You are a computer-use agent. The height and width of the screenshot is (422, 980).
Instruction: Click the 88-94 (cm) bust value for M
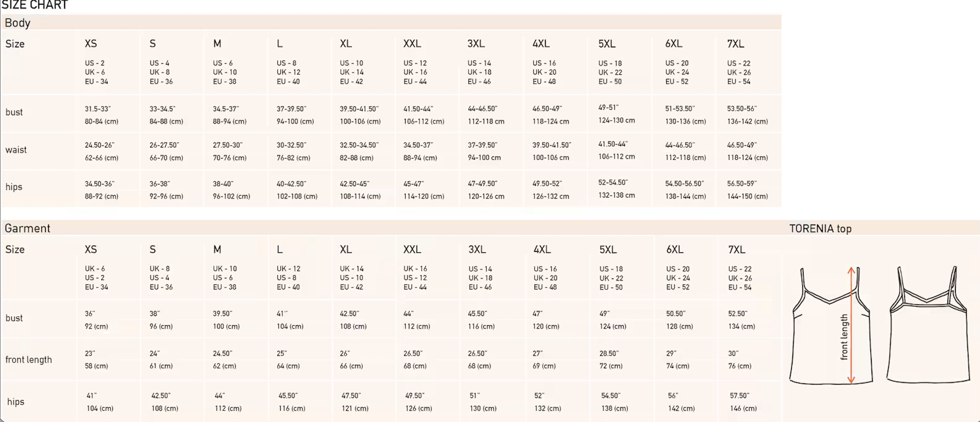tap(229, 121)
